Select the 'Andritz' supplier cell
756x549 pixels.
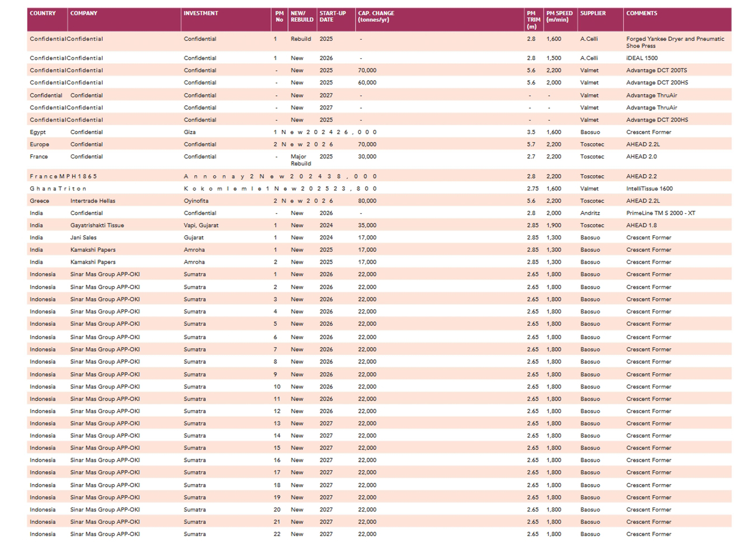click(x=590, y=213)
